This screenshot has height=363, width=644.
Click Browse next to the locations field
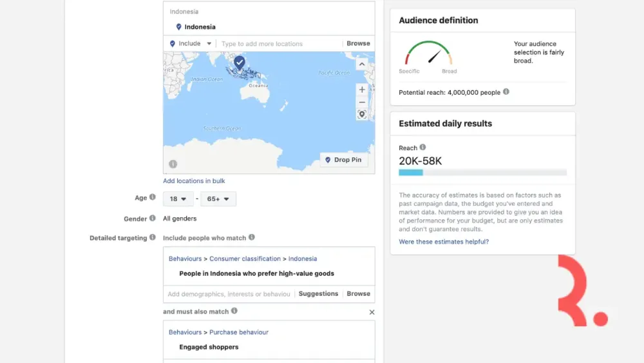[x=358, y=43]
